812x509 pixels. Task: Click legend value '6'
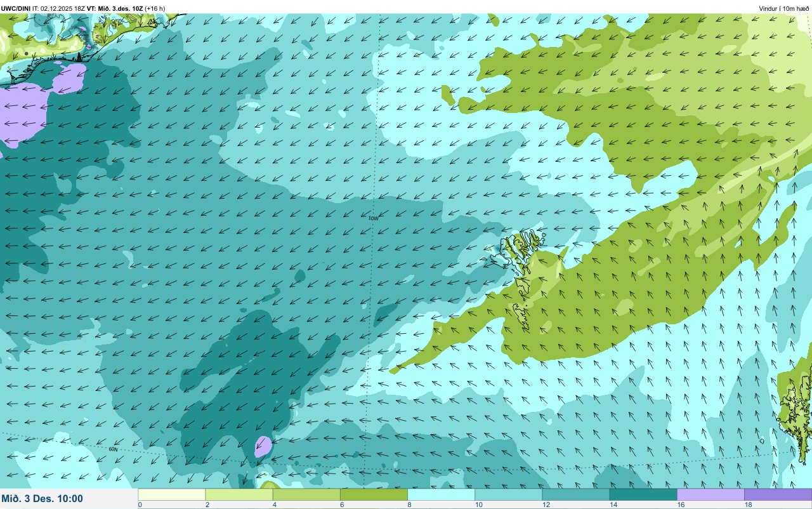click(341, 505)
